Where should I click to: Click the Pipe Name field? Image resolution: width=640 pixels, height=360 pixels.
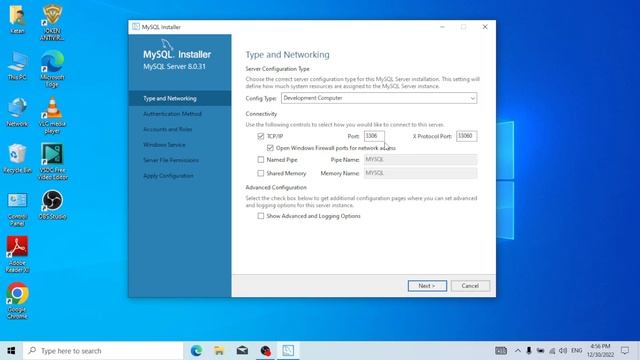tap(420, 160)
